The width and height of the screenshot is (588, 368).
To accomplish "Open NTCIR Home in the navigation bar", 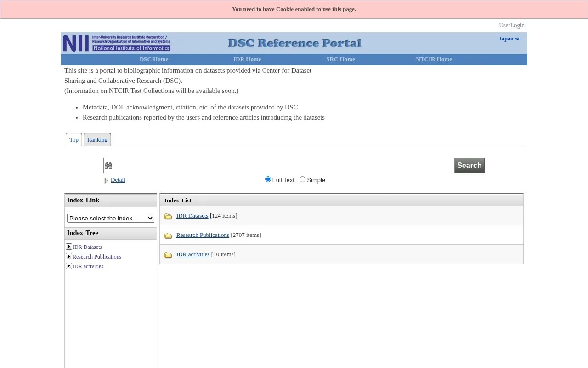I will 434,59.
